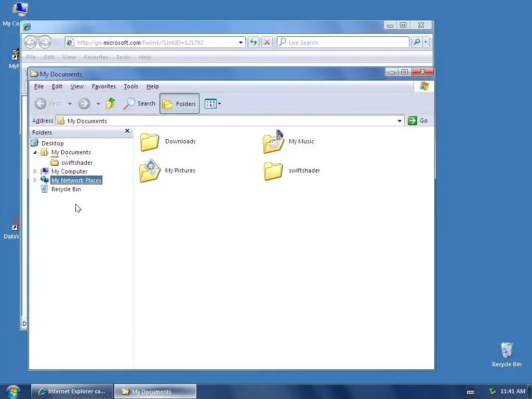Click the Live Search box

343,43
